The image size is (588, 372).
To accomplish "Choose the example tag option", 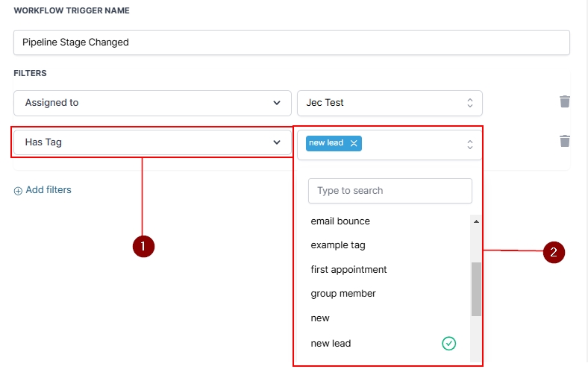I will tap(338, 245).
